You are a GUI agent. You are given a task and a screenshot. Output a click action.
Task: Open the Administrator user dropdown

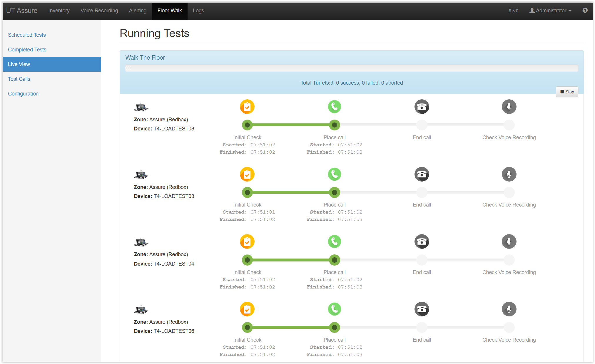(550, 11)
